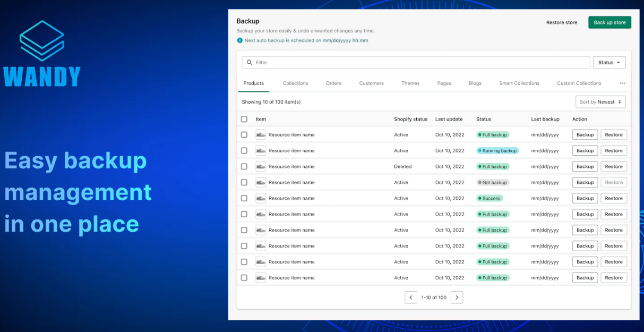Viewport: 644px width, 332px height.
Task: Click the Success status badge
Action: pyautogui.click(x=490, y=199)
